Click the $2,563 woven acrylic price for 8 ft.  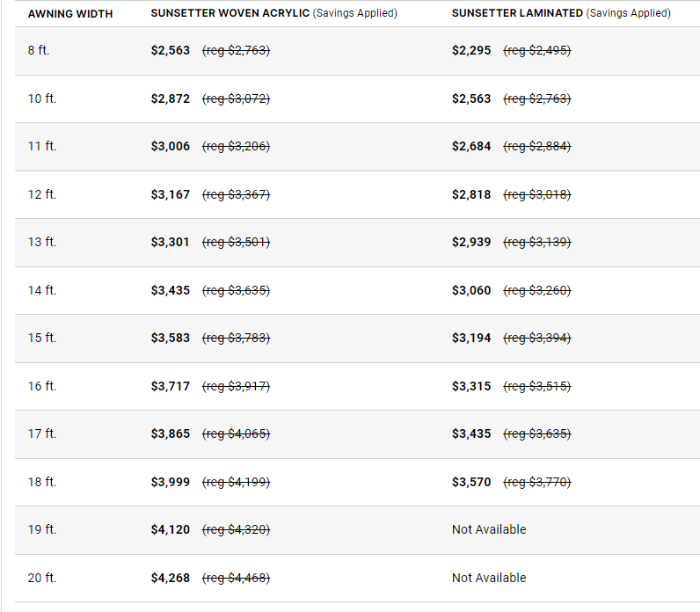click(x=171, y=51)
